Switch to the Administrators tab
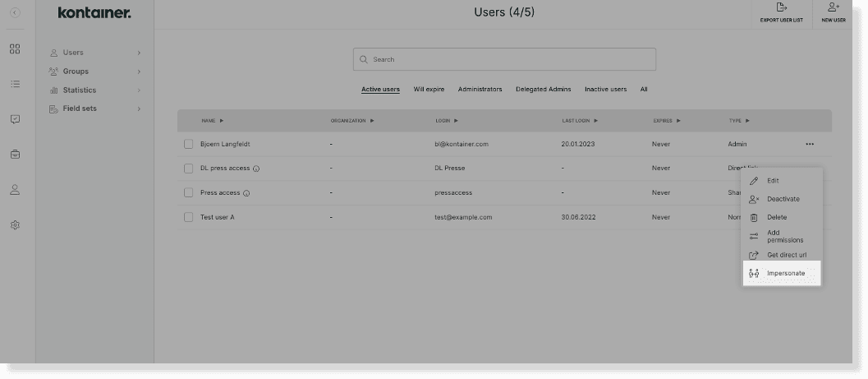The image size is (868, 379). tap(480, 90)
